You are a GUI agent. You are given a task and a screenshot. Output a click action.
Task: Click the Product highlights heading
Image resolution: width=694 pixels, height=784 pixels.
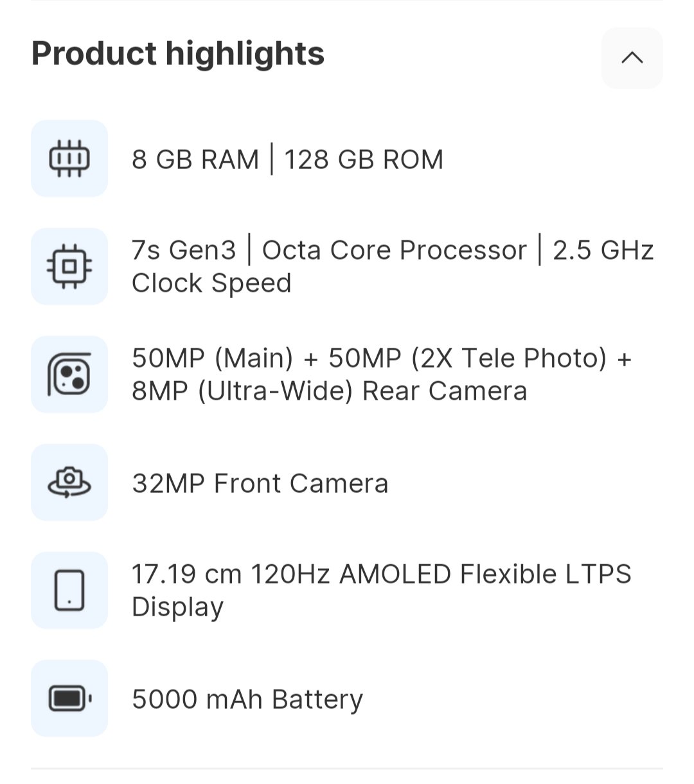click(x=178, y=53)
